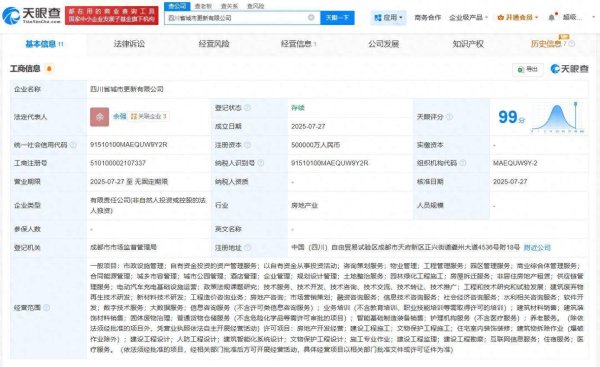This screenshot has width=600, height=367.
Task: Click the help icon beside 历史信息 tab
Action: tap(572, 44)
